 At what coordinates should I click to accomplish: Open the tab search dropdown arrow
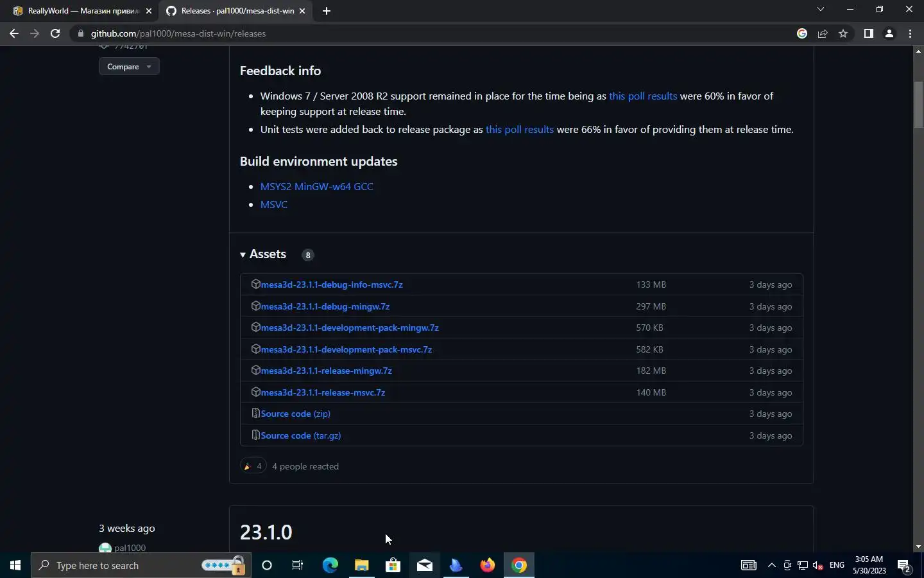820,10
